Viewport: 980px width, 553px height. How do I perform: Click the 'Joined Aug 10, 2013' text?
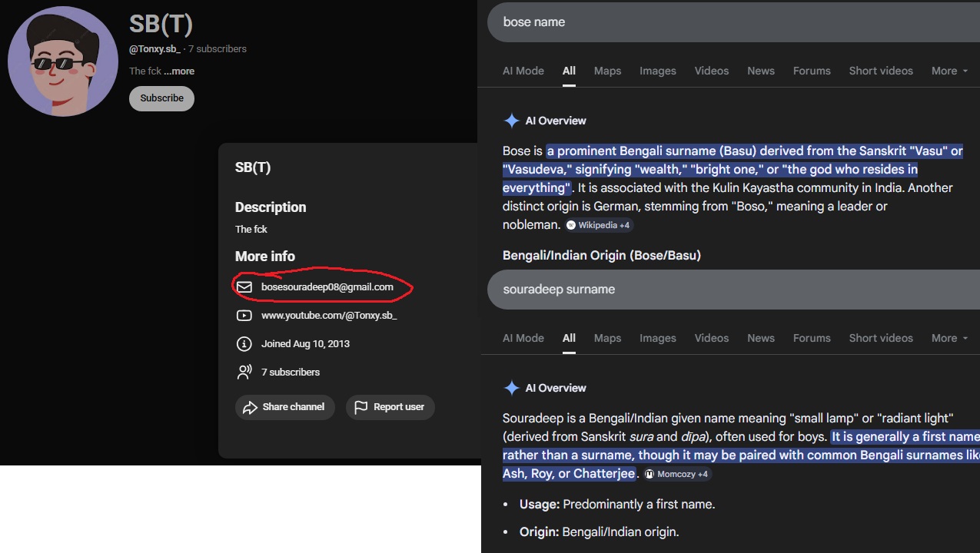(305, 344)
